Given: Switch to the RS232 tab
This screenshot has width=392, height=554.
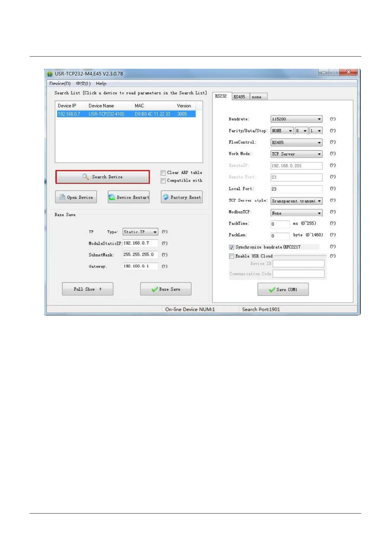Looking at the screenshot, I should click(x=221, y=96).
